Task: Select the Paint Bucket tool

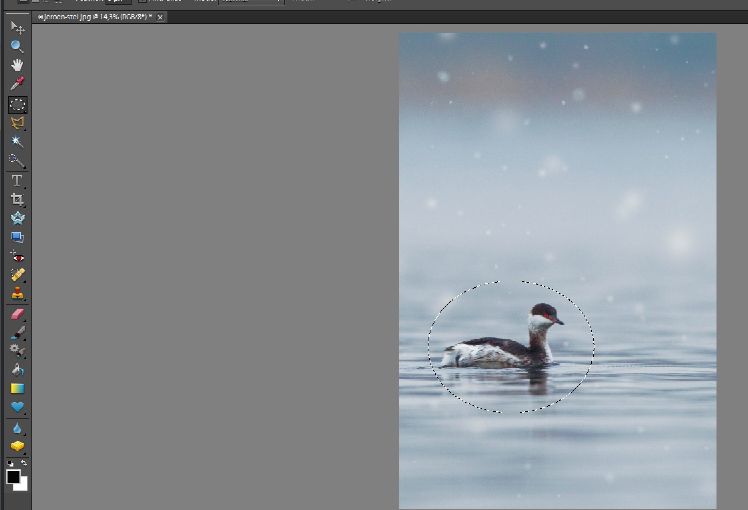Action: click(17, 369)
